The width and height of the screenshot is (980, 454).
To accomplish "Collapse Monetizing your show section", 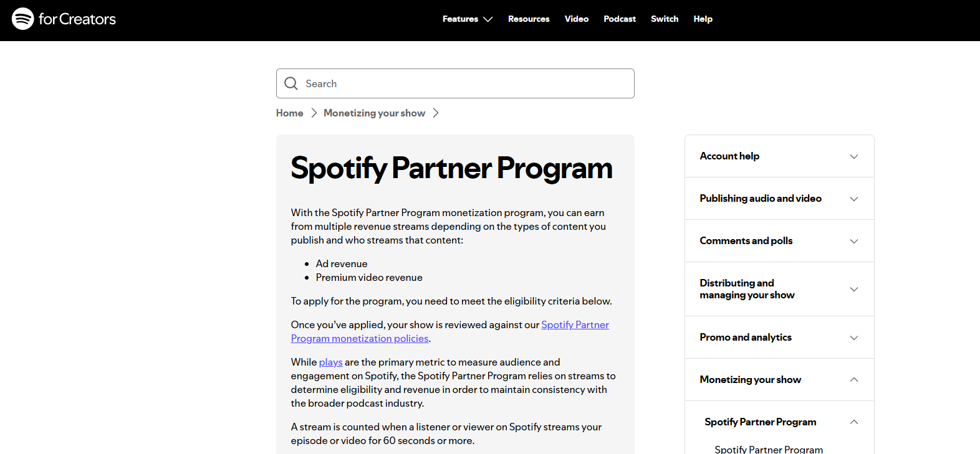I will click(779, 380).
